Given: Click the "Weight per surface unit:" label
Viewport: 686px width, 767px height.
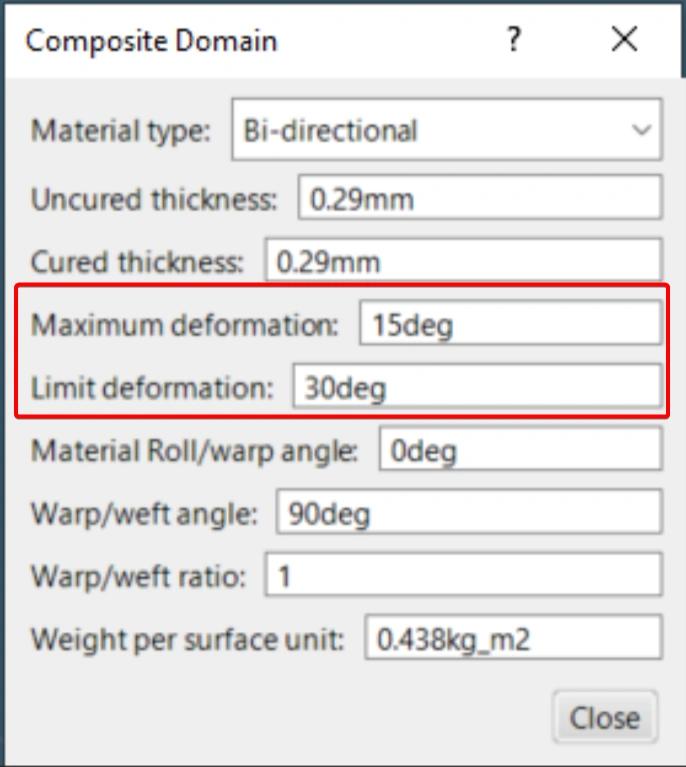Looking at the screenshot, I should [x=187, y=640].
